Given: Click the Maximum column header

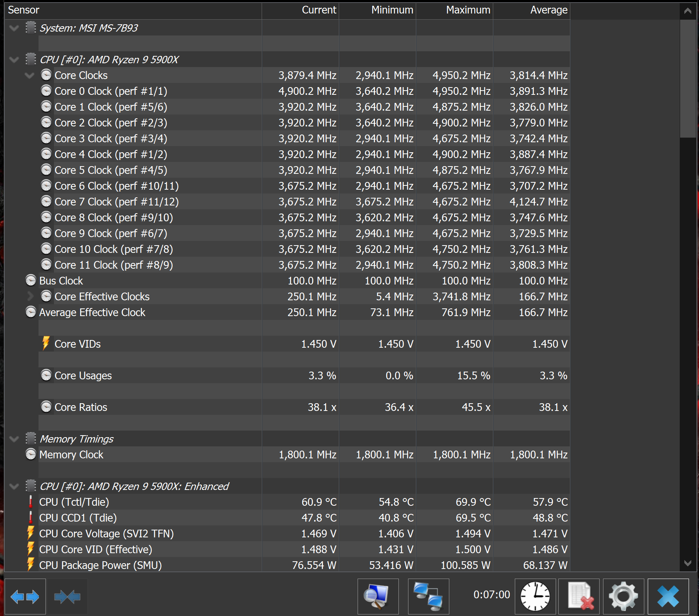Looking at the screenshot, I should pyautogui.click(x=455, y=10).
